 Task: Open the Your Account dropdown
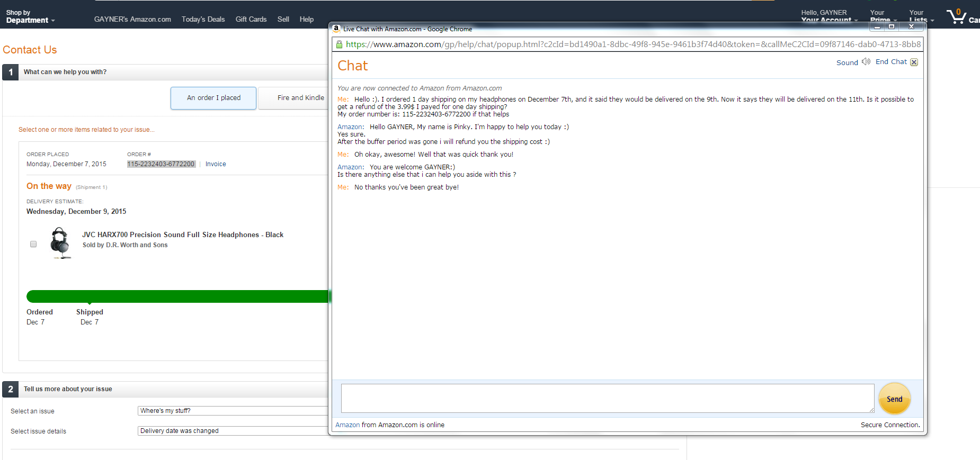coord(829,16)
